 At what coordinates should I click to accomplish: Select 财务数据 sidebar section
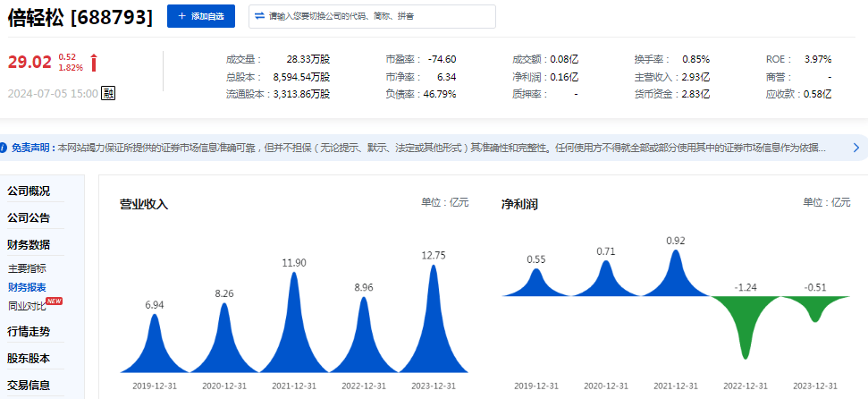click(29, 244)
